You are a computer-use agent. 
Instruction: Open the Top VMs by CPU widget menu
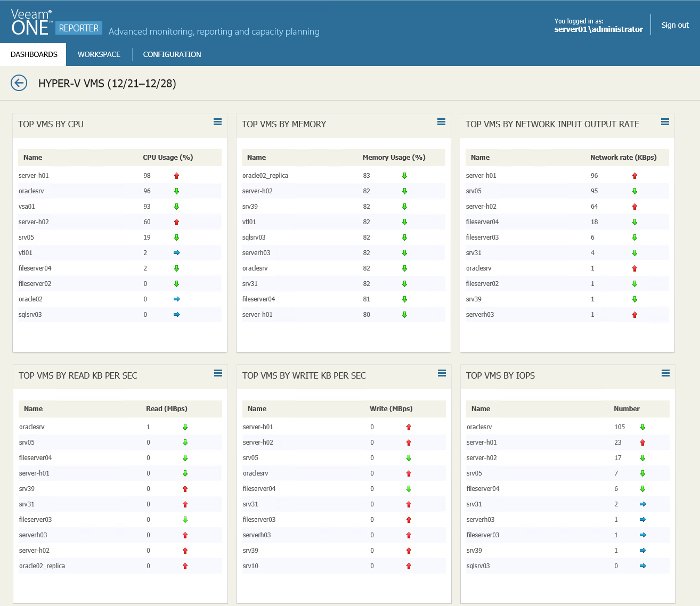pyautogui.click(x=217, y=122)
